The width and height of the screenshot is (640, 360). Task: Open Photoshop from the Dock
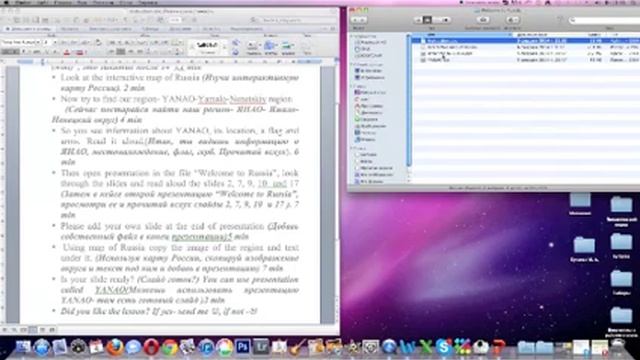coord(242,347)
